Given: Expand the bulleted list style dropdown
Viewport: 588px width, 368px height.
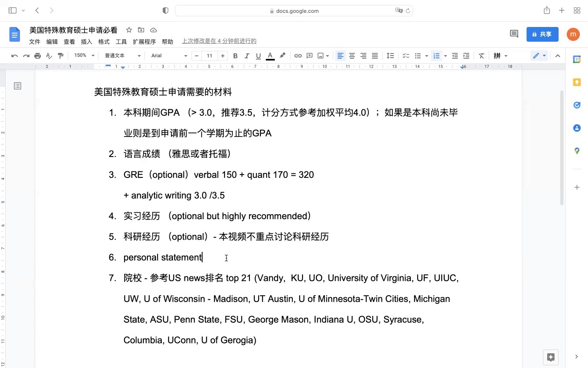Looking at the screenshot, I should (x=427, y=56).
